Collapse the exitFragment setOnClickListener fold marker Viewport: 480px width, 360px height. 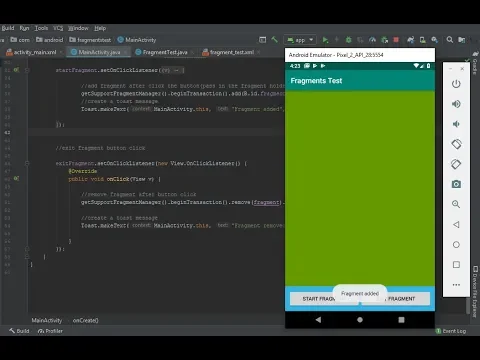pos(27,163)
